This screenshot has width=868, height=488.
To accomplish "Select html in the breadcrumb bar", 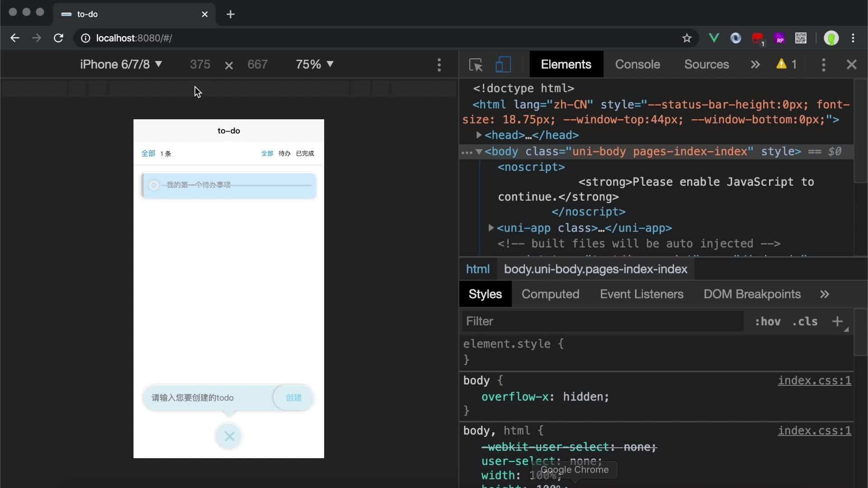I will tap(478, 269).
